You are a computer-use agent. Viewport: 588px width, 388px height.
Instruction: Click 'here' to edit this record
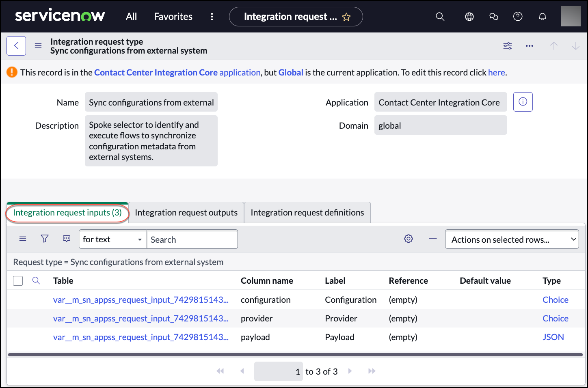coord(497,72)
